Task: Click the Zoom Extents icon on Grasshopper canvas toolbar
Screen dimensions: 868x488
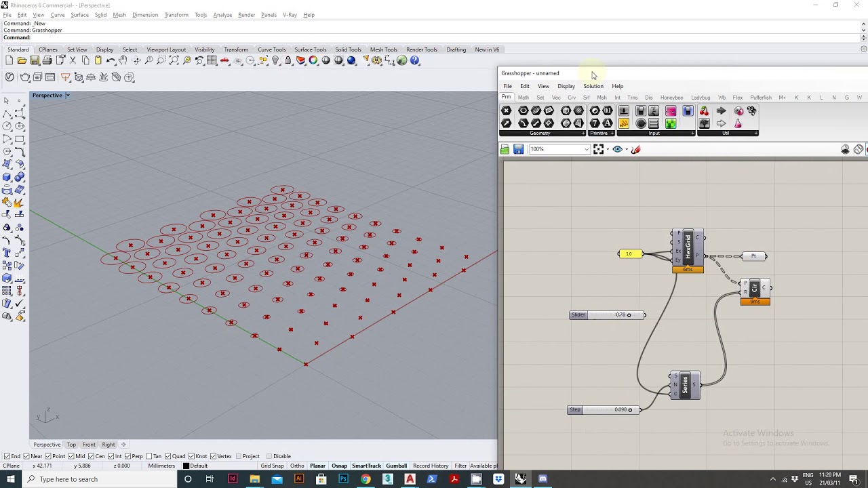Action: click(598, 149)
